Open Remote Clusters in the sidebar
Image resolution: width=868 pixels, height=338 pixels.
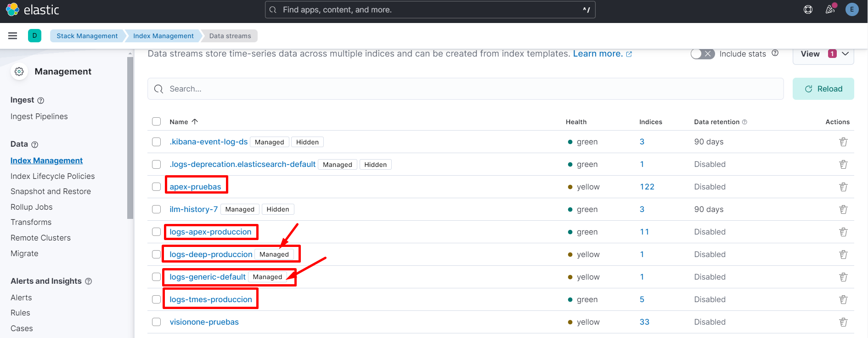point(41,238)
